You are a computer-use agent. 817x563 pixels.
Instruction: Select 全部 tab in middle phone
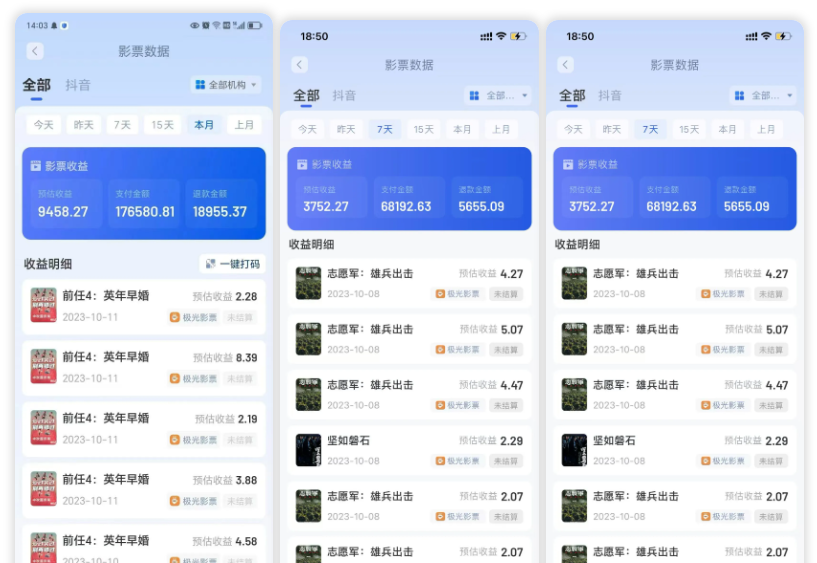[x=306, y=95]
